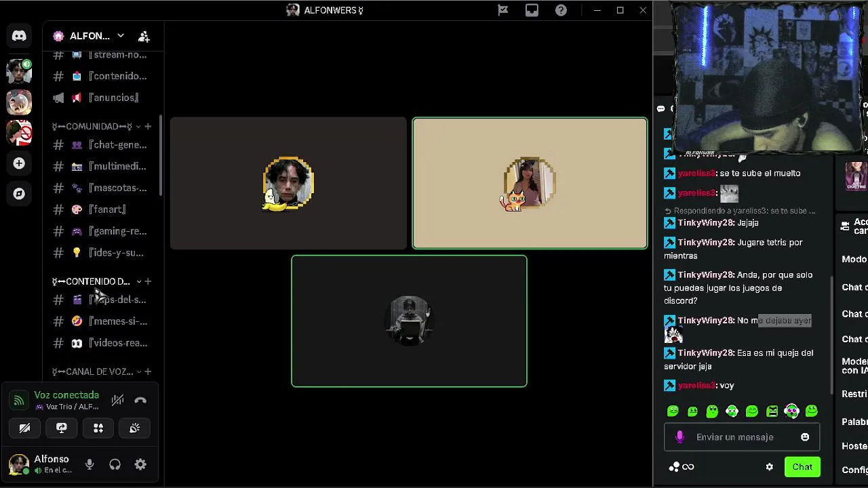The image size is (868, 488).
Task: Start an activity with the shapes icon
Action: coord(98,428)
